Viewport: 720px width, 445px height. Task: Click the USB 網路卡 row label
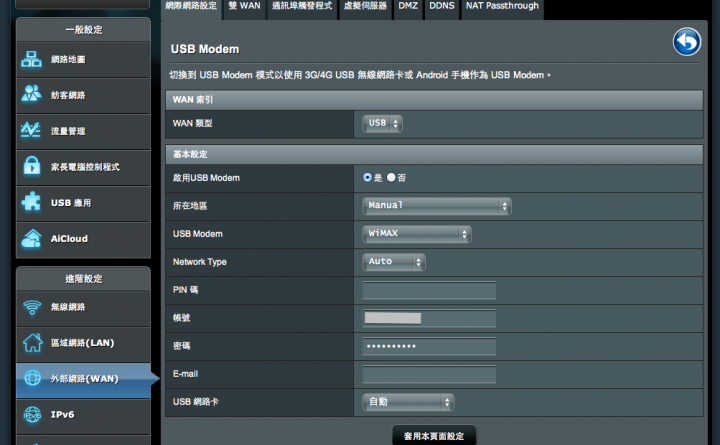click(196, 402)
